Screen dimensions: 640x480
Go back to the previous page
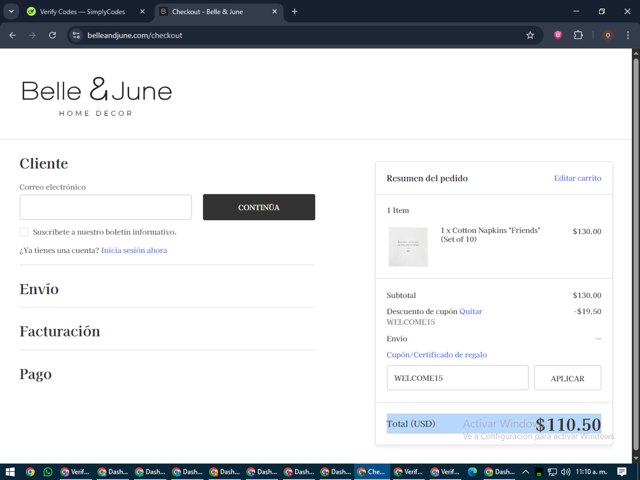pyautogui.click(x=12, y=36)
